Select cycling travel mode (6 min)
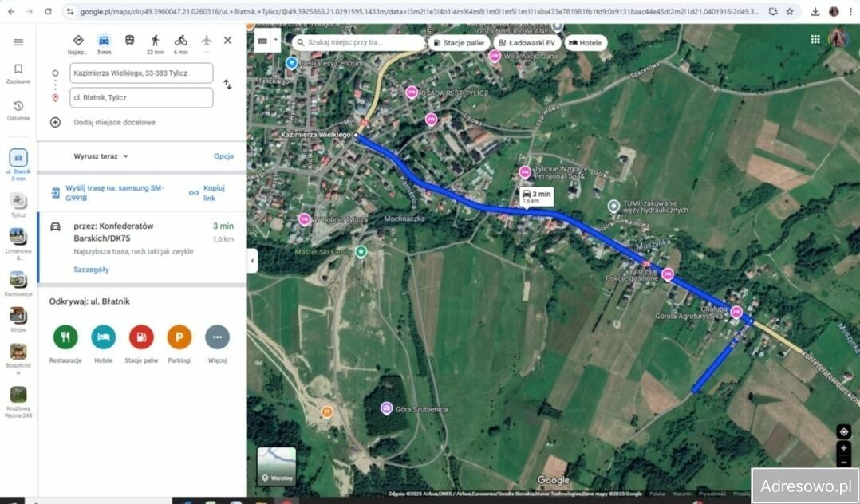The width and height of the screenshot is (860, 504). pos(181,44)
